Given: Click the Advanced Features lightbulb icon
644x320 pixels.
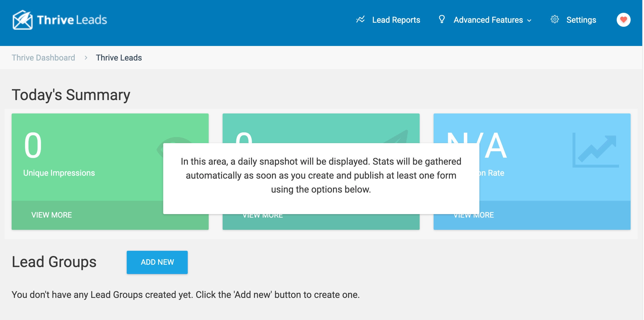Looking at the screenshot, I should (442, 19).
